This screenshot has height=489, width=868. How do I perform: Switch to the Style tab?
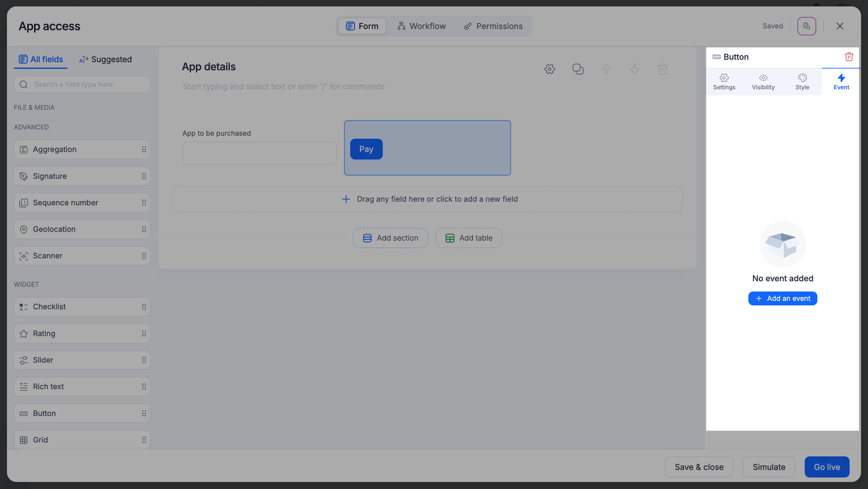point(802,82)
